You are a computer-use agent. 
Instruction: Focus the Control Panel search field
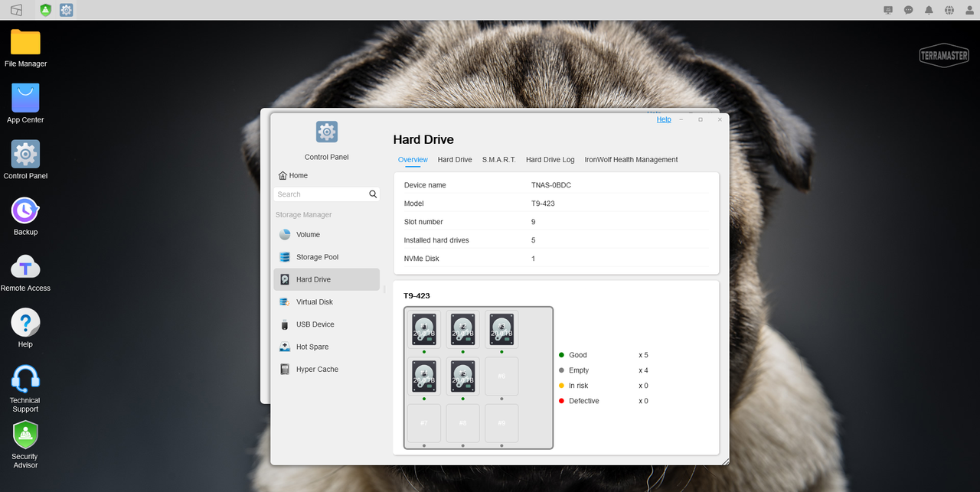321,194
